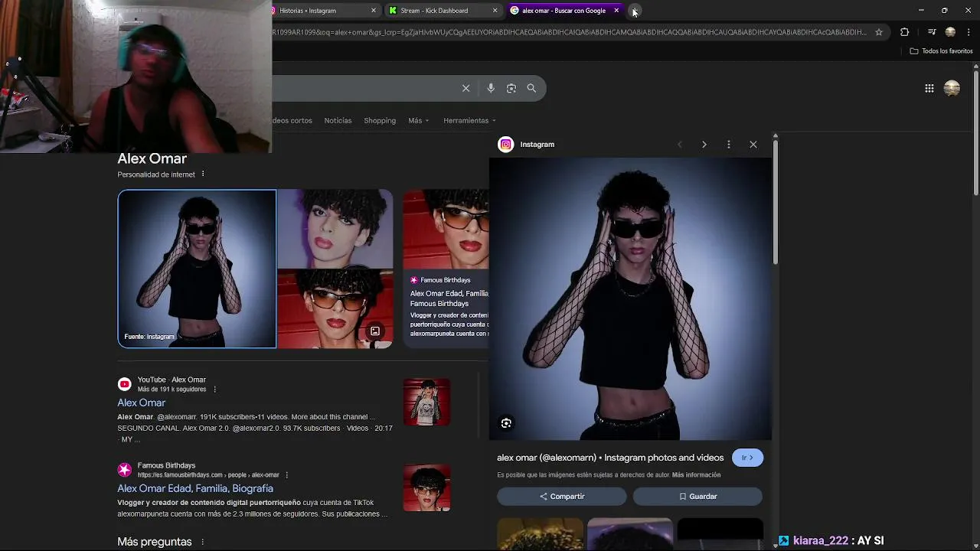Screen dimensions: 980x551
Task: Open the first related image thumbnail below Compartir
Action: coord(540,534)
